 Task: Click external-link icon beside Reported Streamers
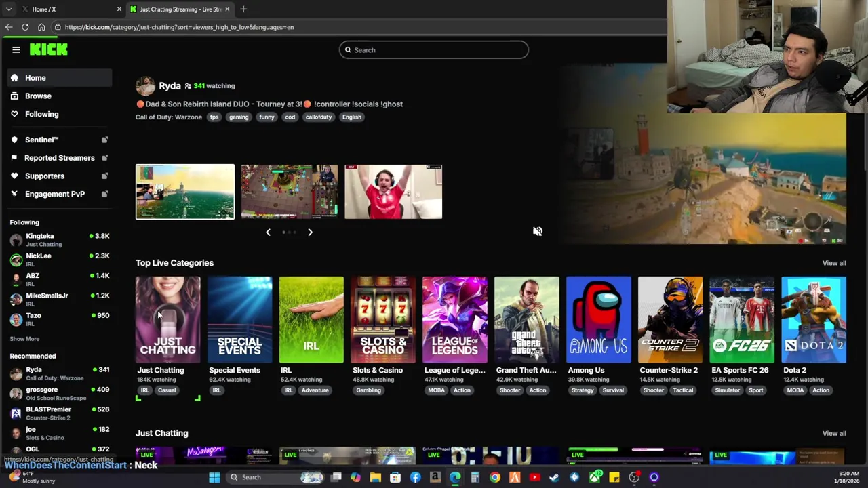click(x=104, y=158)
